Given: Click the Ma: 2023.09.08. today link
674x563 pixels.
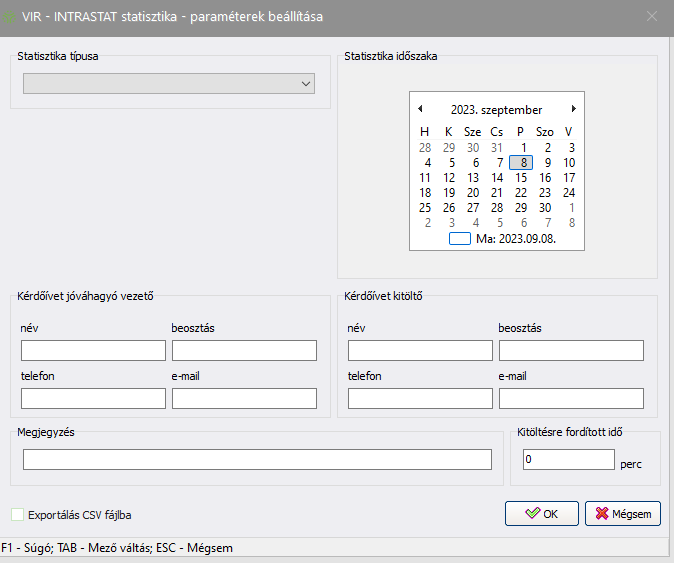Looking at the screenshot, I should 516,239.
